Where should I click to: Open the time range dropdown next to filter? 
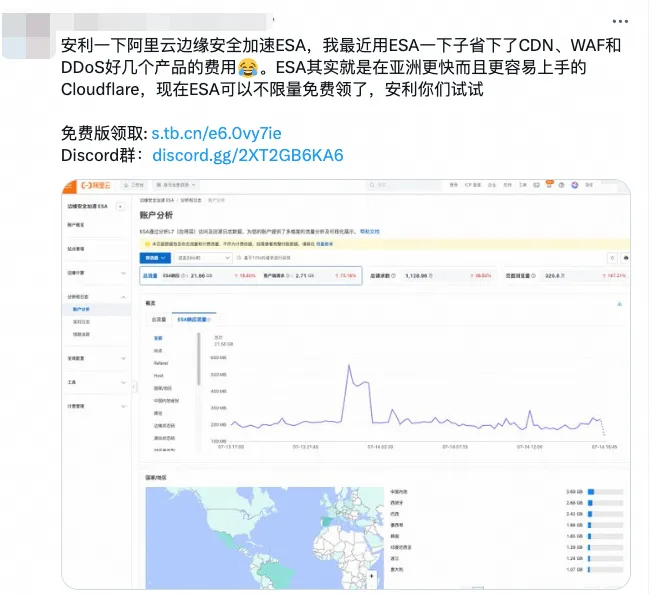pyautogui.click(x=203, y=258)
